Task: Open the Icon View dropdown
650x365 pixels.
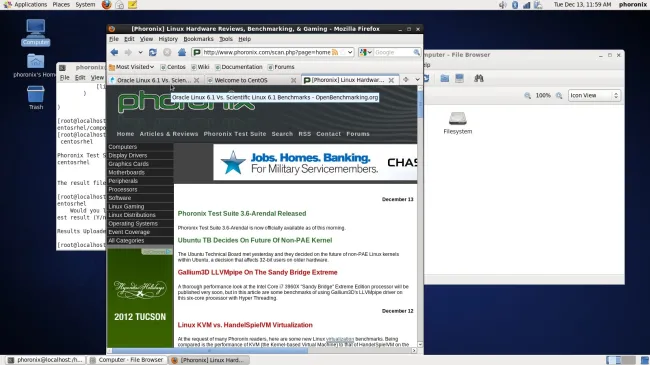Action: (594, 95)
